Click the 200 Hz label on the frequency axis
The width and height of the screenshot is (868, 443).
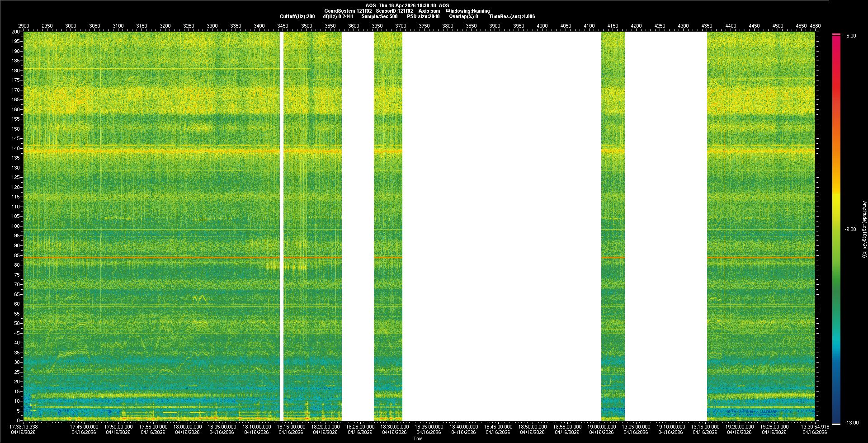coord(15,32)
